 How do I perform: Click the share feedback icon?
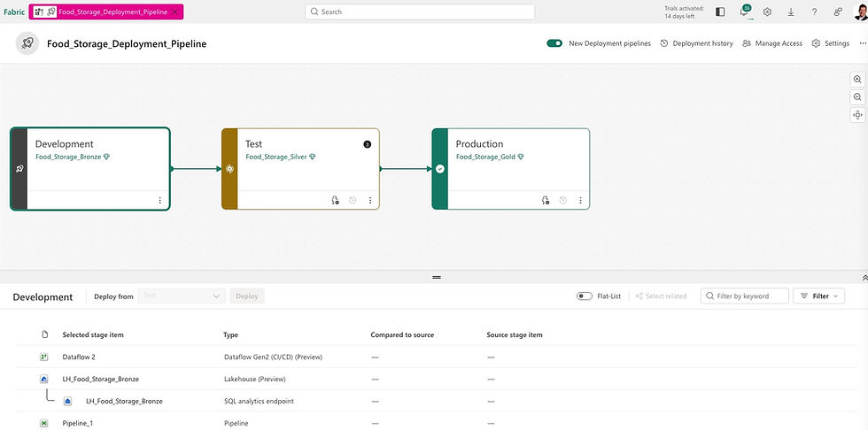838,12
